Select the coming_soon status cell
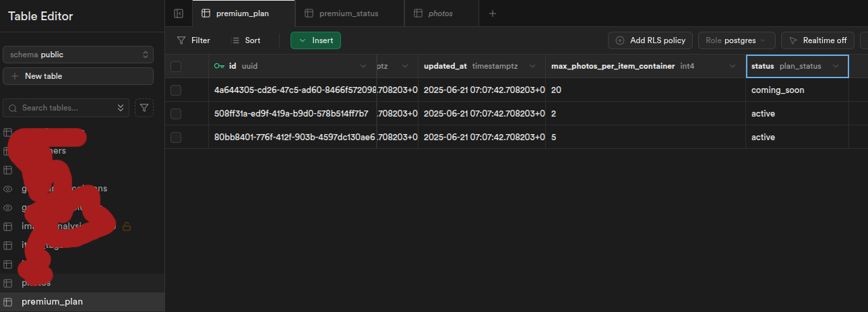Viewport: 868px width, 312px height. coord(797,90)
